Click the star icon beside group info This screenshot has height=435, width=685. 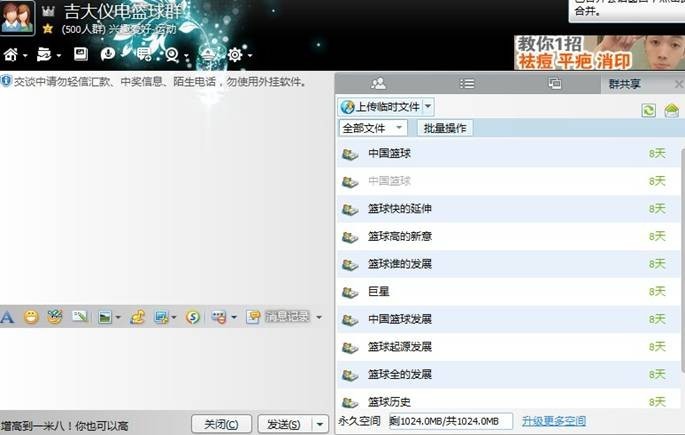tap(47, 30)
